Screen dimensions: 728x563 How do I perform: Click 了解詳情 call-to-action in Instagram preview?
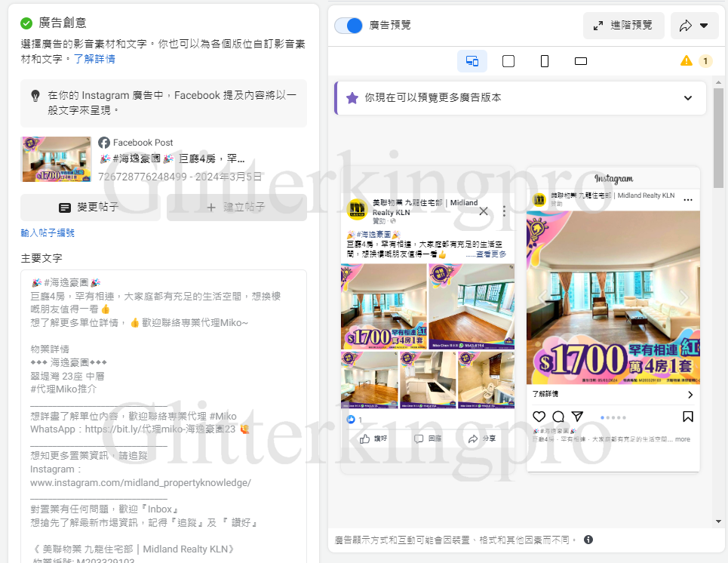(x=613, y=395)
